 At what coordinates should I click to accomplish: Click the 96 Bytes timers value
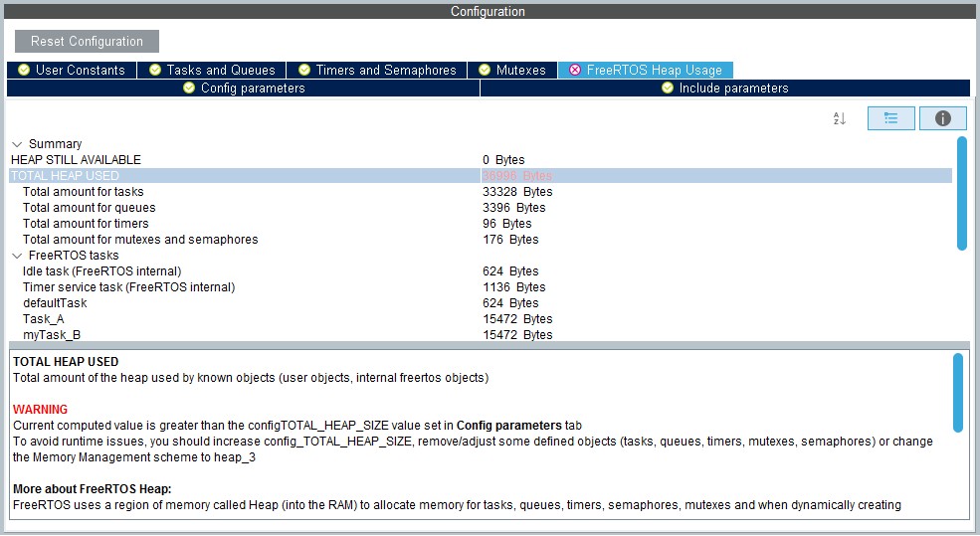point(506,224)
